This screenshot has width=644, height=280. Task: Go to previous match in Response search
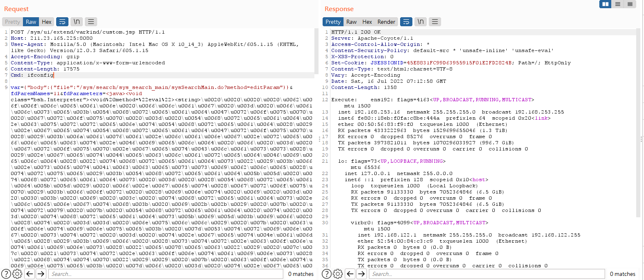[x=350, y=274]
